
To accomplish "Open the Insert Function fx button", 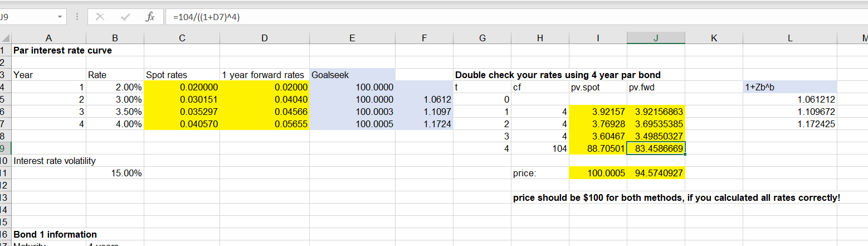I will tap(149, 17).
